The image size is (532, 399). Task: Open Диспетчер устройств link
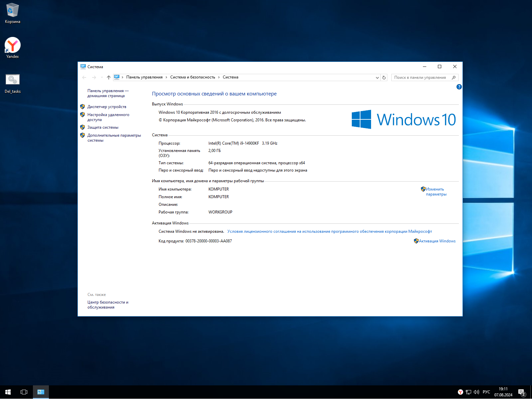tap(107, 107)
